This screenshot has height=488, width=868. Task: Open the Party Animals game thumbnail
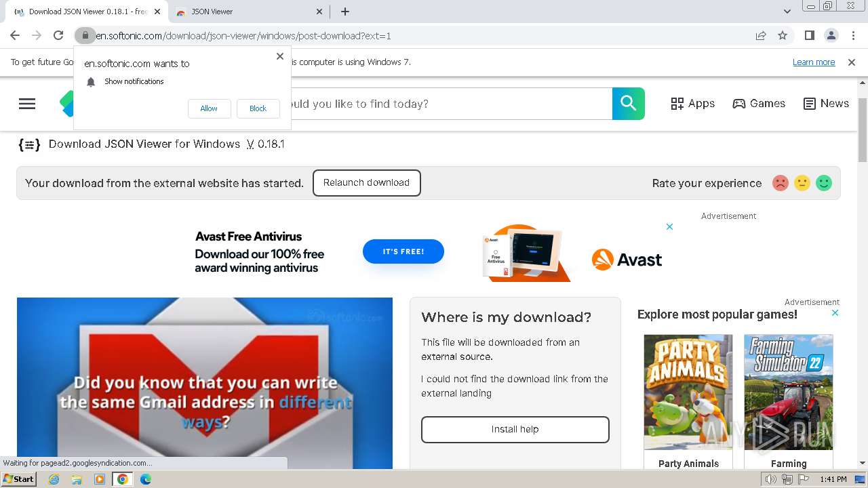[x=688, y=392]
